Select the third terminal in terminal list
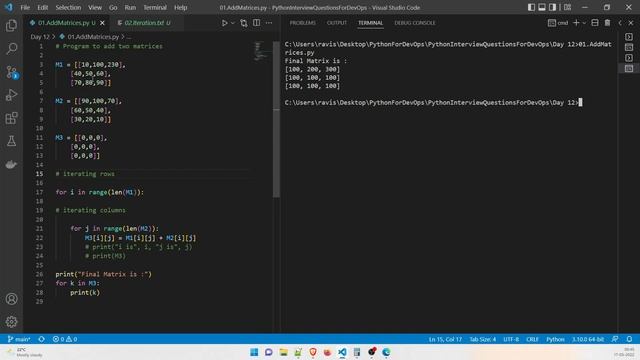This screenshot has height=360, width=640. point(629,58)
